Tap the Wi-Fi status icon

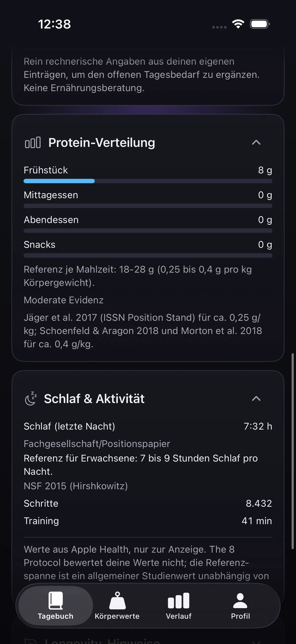238,24
